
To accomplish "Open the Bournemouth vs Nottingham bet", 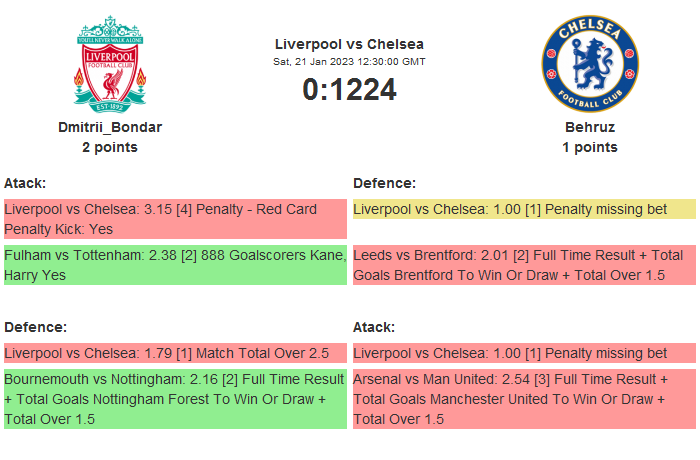I will pos(175,399).
